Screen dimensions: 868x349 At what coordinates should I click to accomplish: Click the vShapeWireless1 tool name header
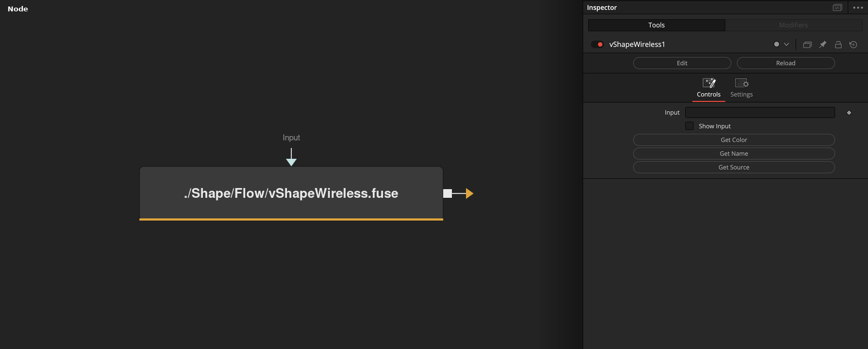[637, 44]
